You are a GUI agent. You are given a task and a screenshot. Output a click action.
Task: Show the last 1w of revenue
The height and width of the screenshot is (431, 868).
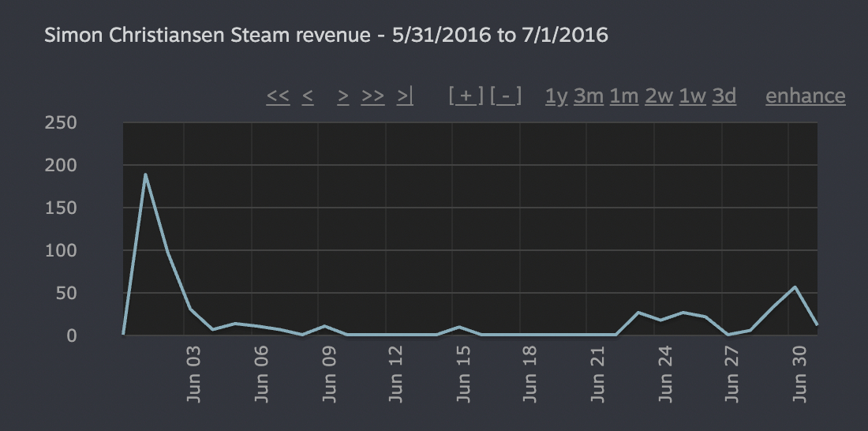point(693,96)
